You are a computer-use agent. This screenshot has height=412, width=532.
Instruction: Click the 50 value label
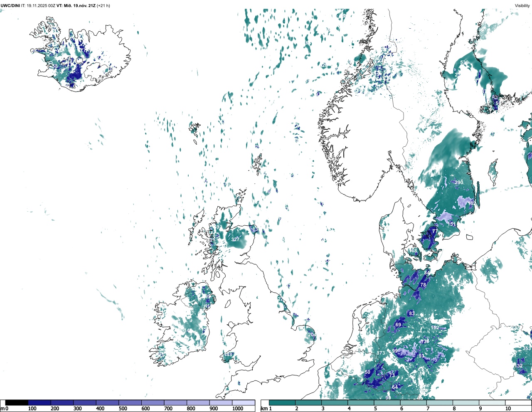click(x=367, y=373)
